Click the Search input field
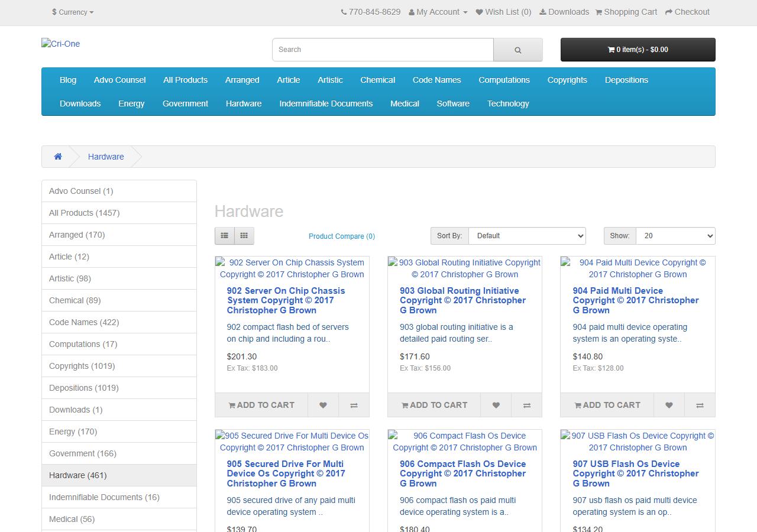 click(383, 50)
